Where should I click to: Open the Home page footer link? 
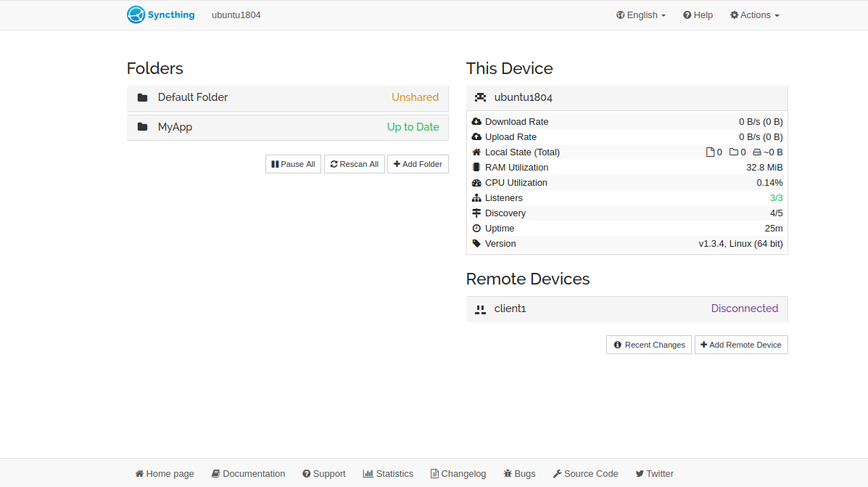point(165,474)
